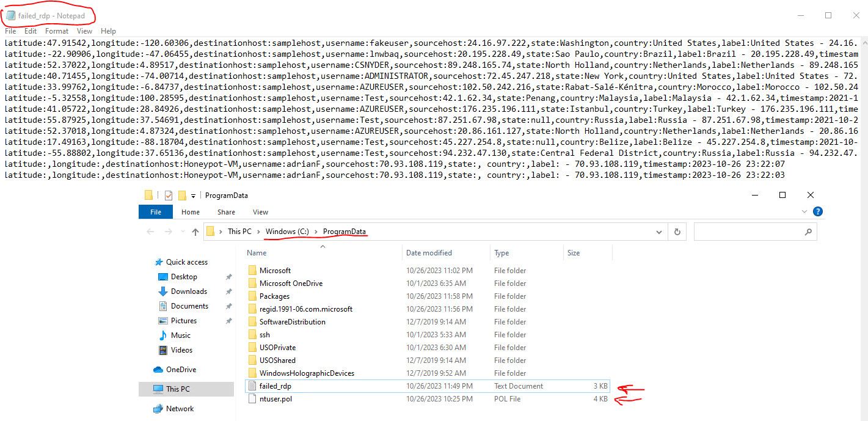Select the WindowsHolographicDevices folder icon
Image resolution: width=868 pixels, height=421 pixels.
(253, 373)
